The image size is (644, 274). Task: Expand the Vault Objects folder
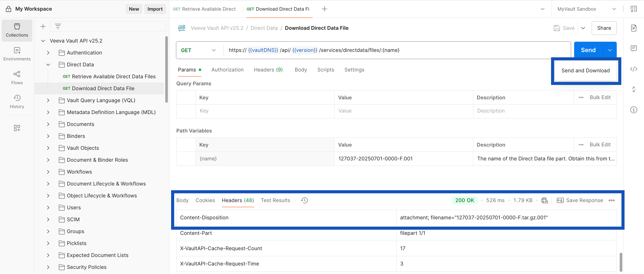pos(48,148)
